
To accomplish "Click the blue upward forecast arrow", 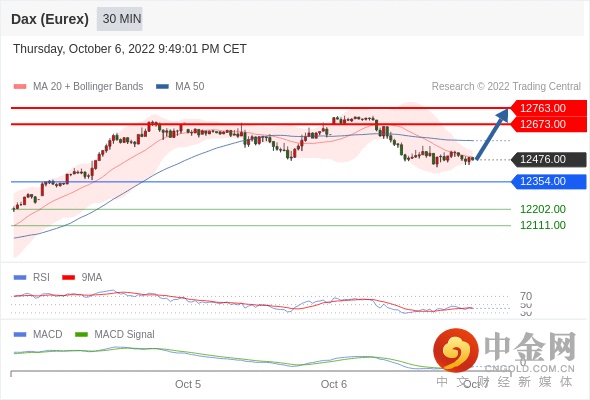I will coord(492,134).
